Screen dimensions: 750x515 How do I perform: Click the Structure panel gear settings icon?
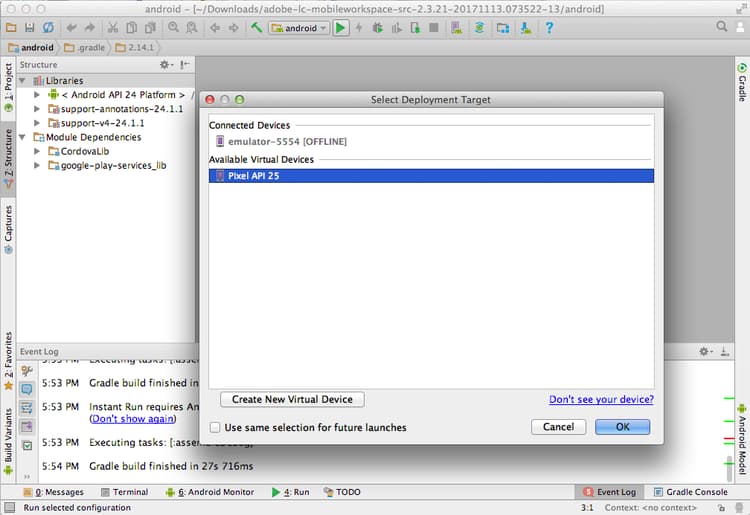click(x=165, y=65)
